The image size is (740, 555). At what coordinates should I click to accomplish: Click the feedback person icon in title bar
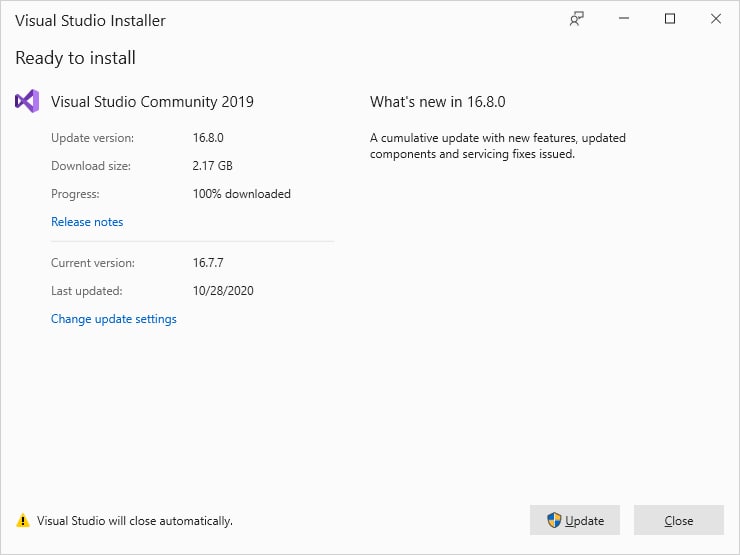pyautogui.click(x=576, y=19)
